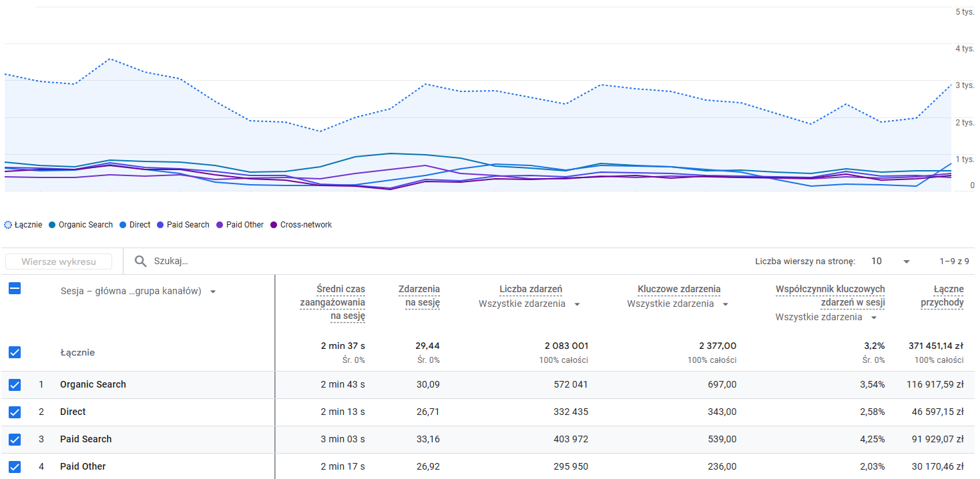Expand Liczba zdarzeń Wszystkie zdarzenia dropdown
This screenshot has height=479, width=980.
pyautogui.click(x=577, y=304)
